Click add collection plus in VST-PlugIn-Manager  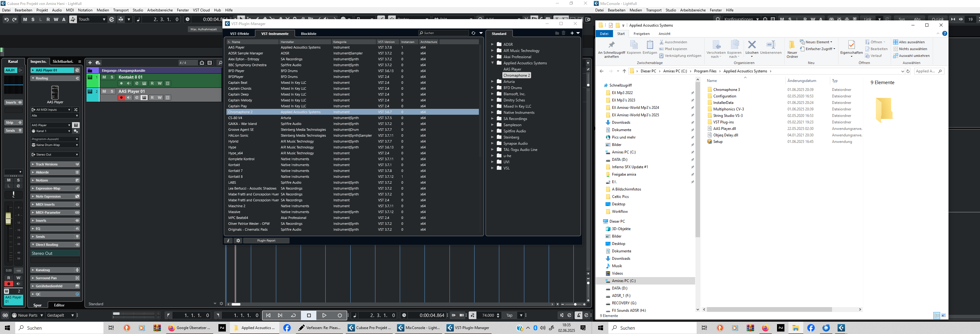572,33
